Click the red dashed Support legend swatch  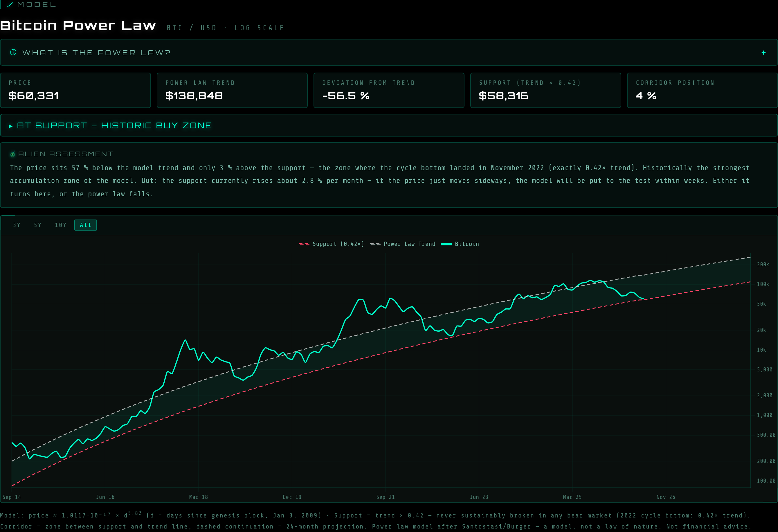304,244
